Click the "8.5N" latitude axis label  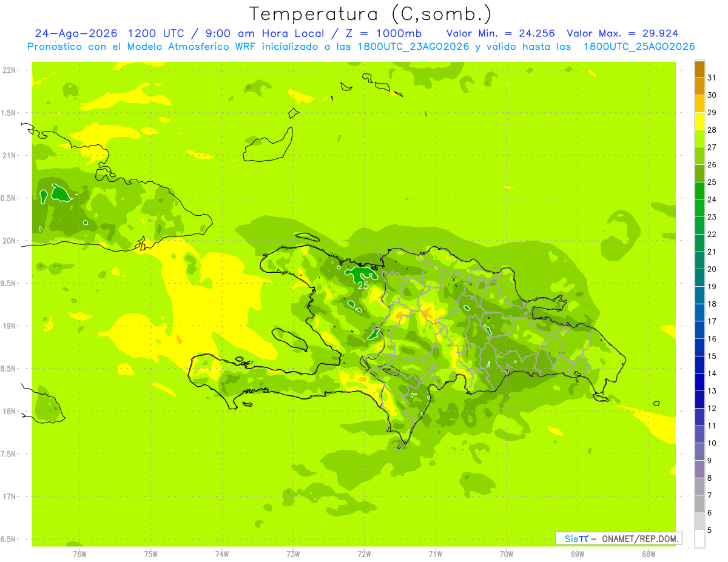(x=9, y=369)
